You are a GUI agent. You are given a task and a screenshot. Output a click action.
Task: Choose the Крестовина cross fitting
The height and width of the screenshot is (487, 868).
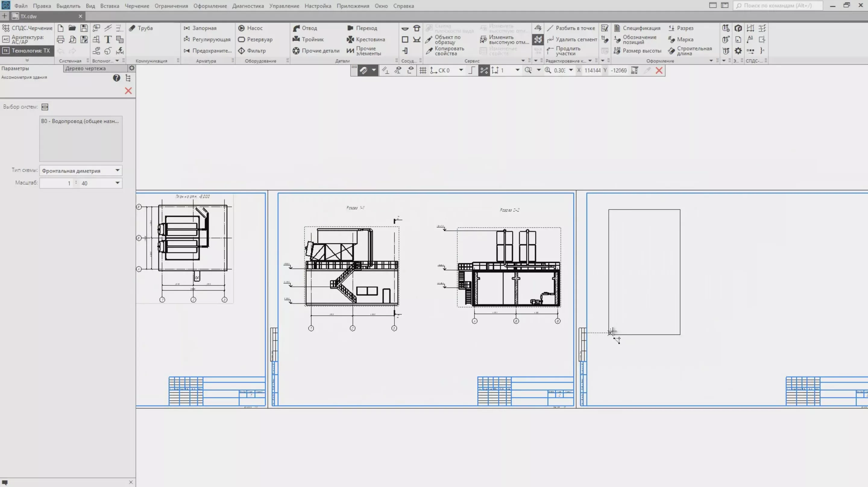pyautogui.click(x=366, y=39)
